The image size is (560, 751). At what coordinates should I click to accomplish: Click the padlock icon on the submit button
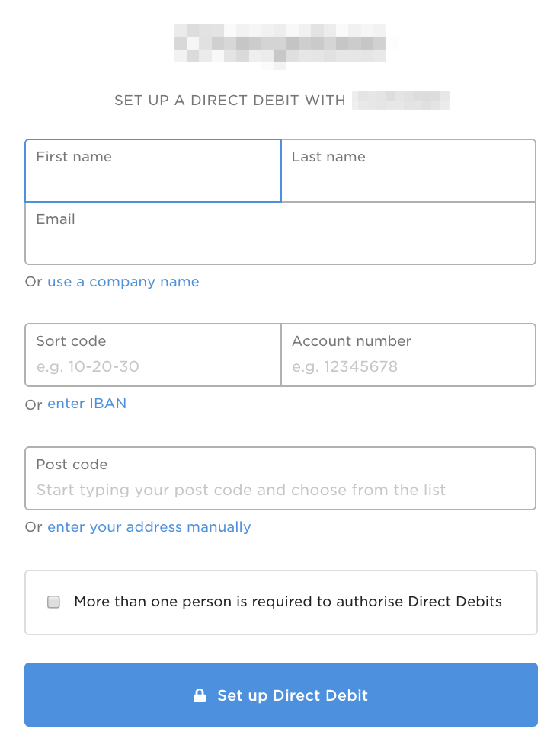200,695
